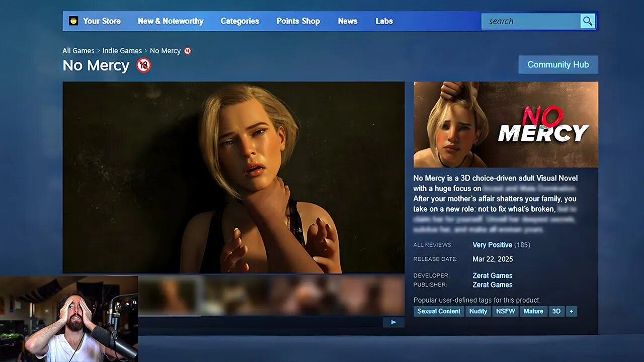This screenshot has width=644, height=362.
Task: Click the No Mercy page title
Action: [96, 65]
